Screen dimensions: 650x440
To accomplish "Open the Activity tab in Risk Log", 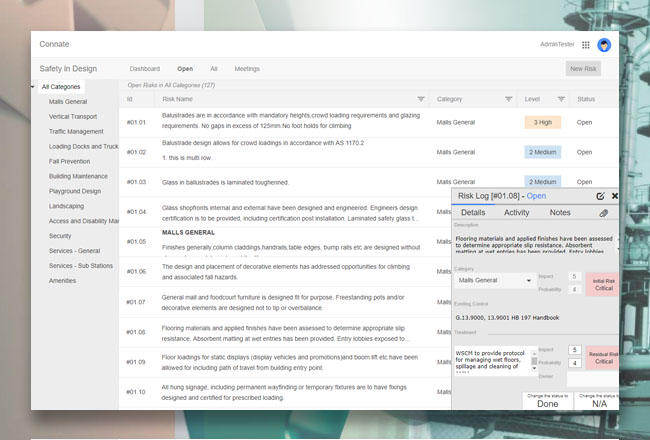I will coord(517,213).
